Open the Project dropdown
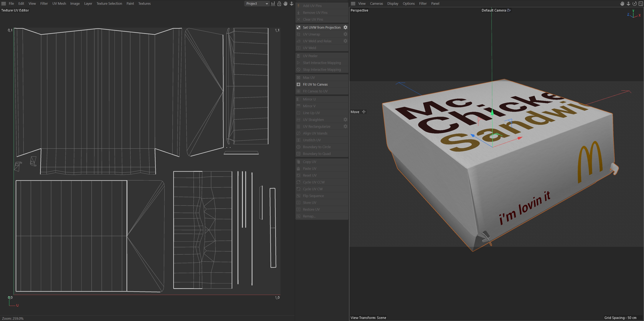644x321 pixels. [256, 4]
